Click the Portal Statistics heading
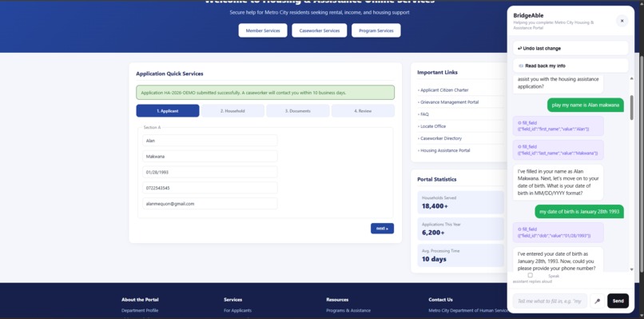The width and height of the screenshot is (644, 319). pos(437,179)
